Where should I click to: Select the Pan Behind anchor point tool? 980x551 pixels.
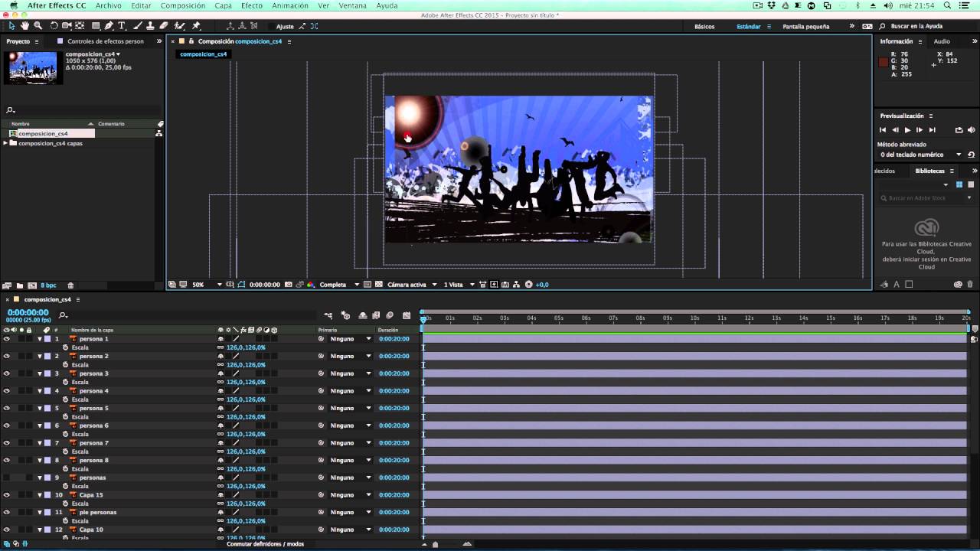click(80, 26)
